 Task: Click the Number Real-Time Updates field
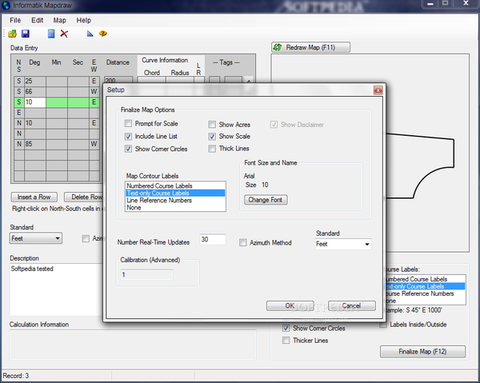click(x=213, y=239)
